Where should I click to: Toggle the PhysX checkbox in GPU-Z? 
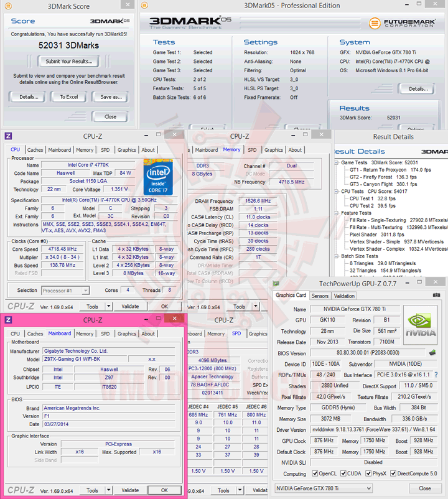tap(368, 473)
